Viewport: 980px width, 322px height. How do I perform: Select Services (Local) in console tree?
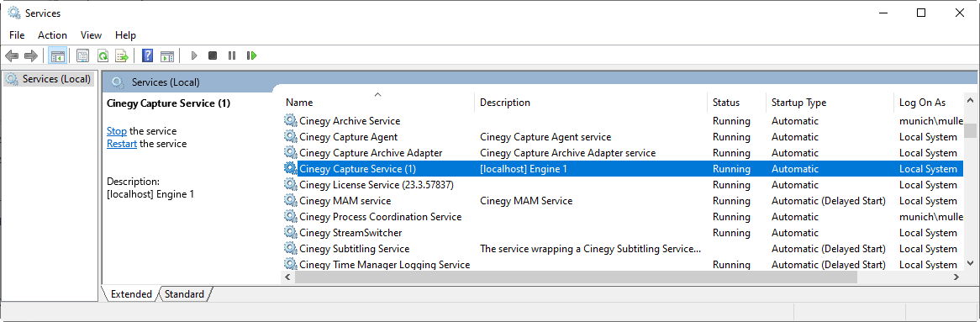pos(49,79)
